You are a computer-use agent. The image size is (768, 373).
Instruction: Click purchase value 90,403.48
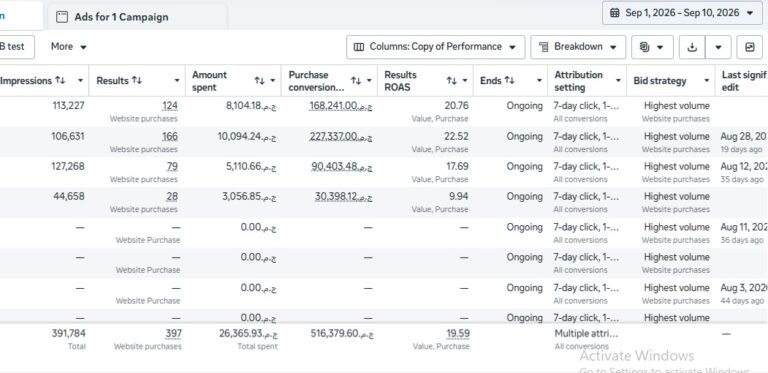pyautogui.click(x=342, y=166)
